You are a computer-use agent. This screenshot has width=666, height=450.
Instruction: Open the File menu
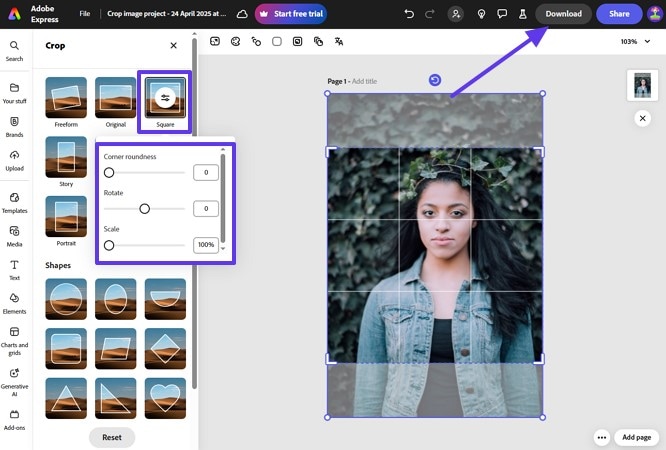[x=85, y=14]
